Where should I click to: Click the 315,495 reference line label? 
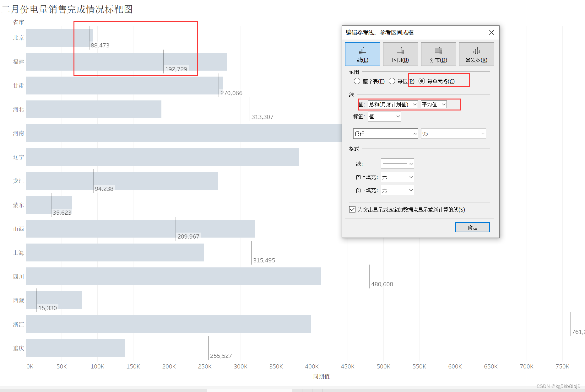[x=264, y=260]
